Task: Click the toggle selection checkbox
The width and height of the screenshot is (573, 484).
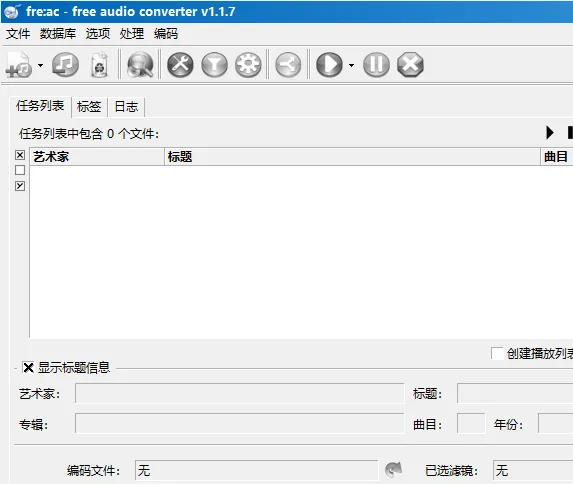Action: [20, 186]
